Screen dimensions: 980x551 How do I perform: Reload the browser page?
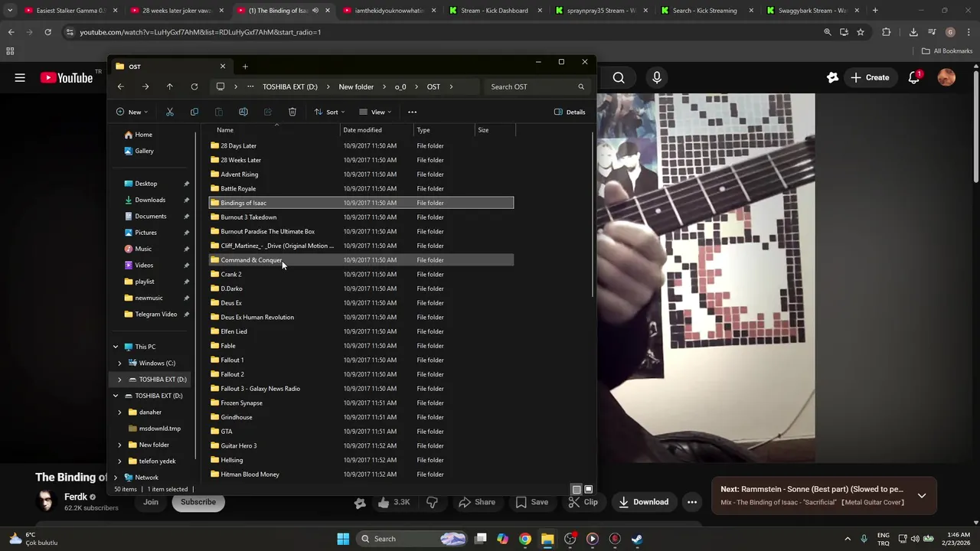(x=47, y=32)
